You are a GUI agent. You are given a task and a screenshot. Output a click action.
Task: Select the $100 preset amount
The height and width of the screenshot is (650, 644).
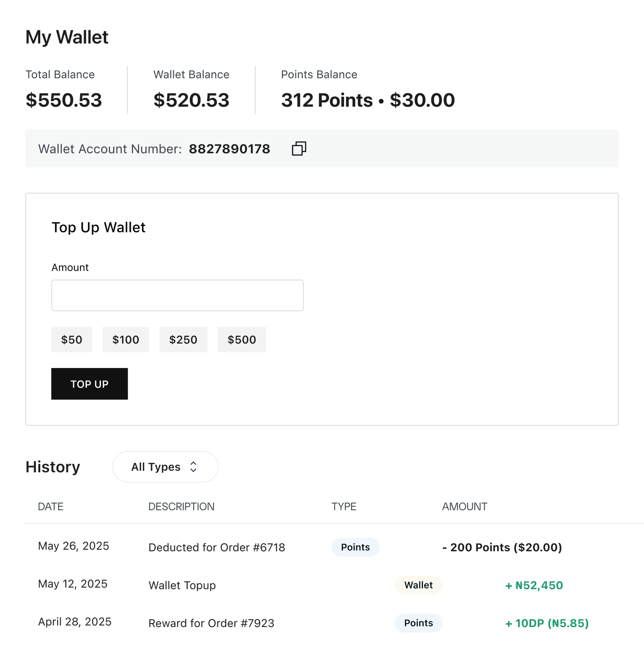[126, 339]
